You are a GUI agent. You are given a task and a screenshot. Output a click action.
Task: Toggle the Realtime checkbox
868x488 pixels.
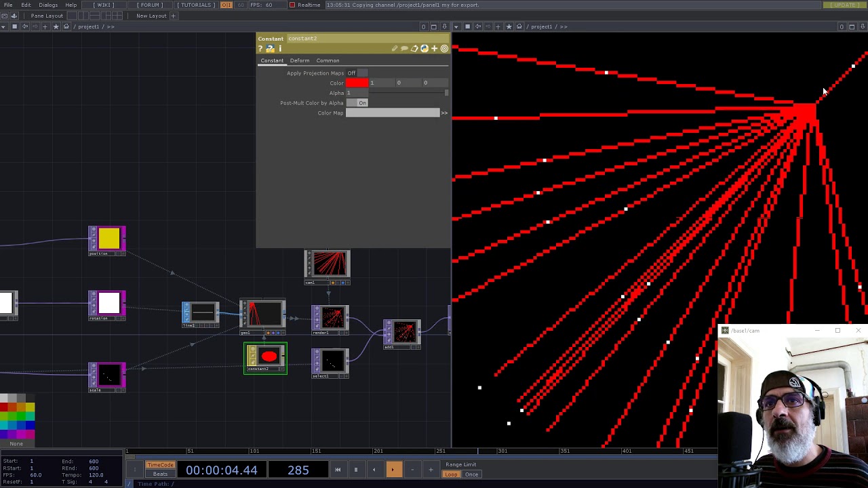point(292,5)
